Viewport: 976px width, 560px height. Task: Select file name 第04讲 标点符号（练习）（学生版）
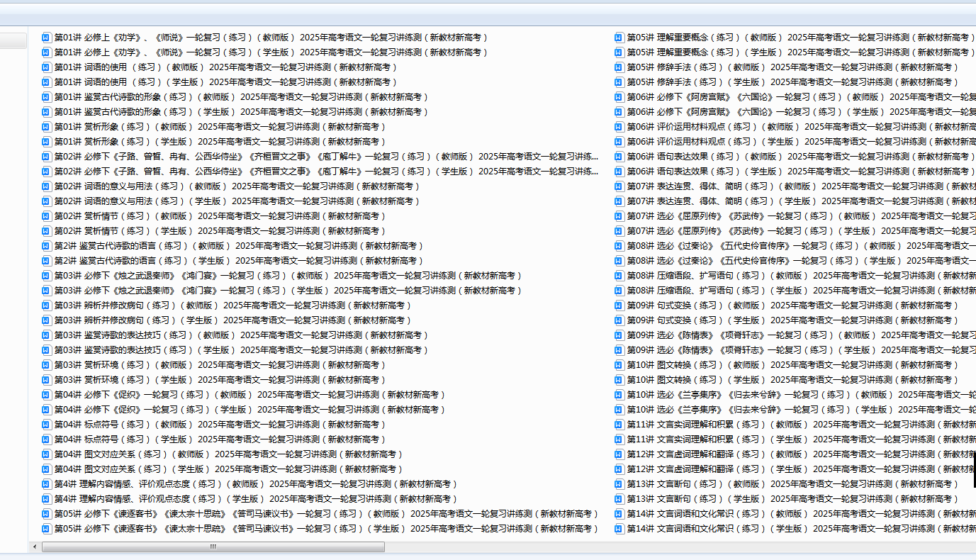[x=220, y=439]
